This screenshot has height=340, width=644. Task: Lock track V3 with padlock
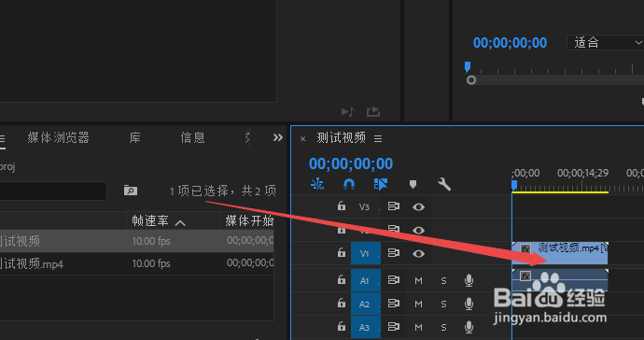(342, 205)
